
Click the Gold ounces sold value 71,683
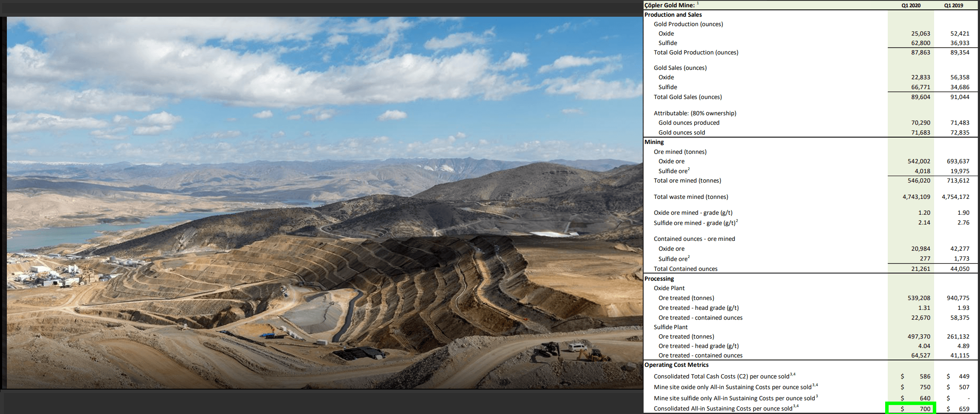(920, 132)
